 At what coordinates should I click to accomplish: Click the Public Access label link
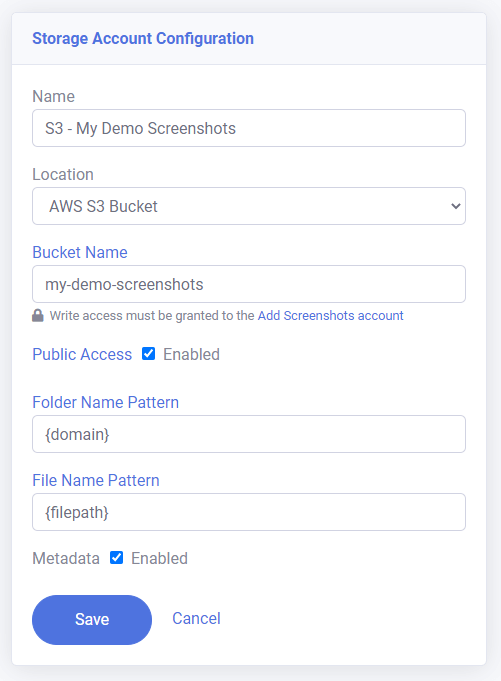pos(82,354)
